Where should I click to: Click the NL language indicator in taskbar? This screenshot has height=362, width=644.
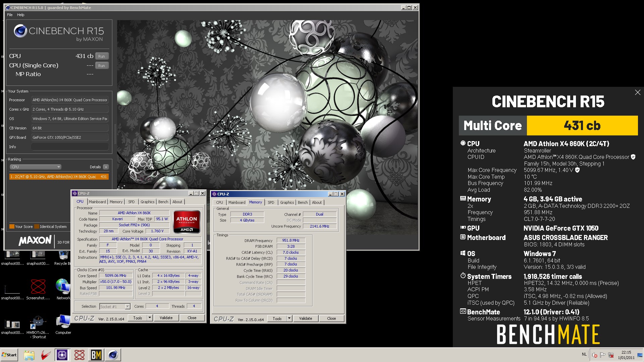(x=584, y=354)
